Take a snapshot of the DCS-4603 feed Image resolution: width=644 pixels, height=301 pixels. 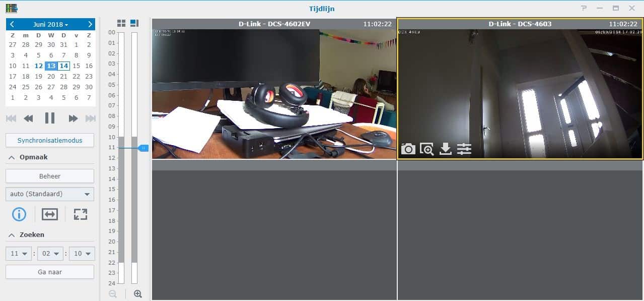coord(408,149)
